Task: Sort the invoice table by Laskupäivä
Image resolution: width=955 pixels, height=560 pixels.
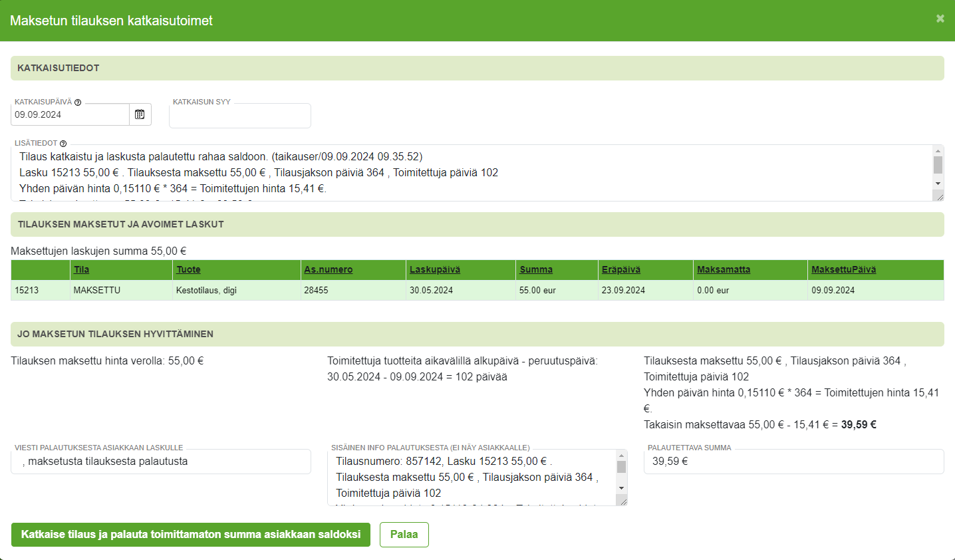Action: tap(435, 269)
